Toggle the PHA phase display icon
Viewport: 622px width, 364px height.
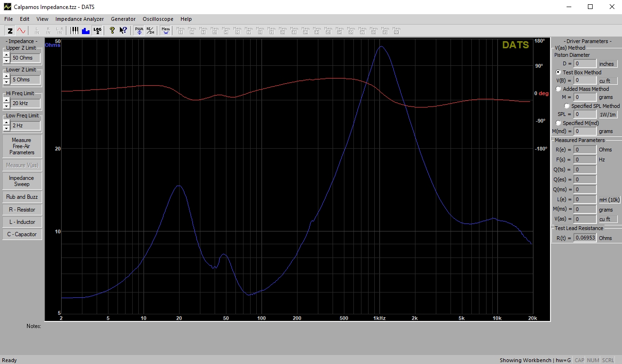[139, 30]
